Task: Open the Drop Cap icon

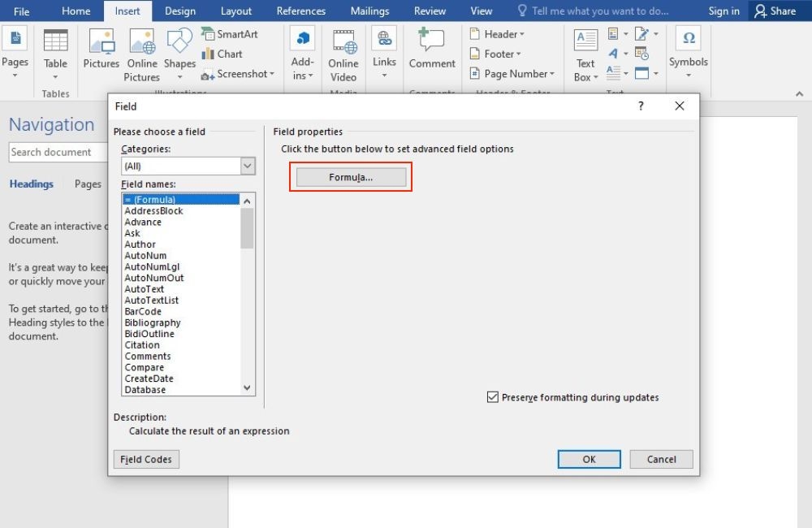Action: coord(612,72)
